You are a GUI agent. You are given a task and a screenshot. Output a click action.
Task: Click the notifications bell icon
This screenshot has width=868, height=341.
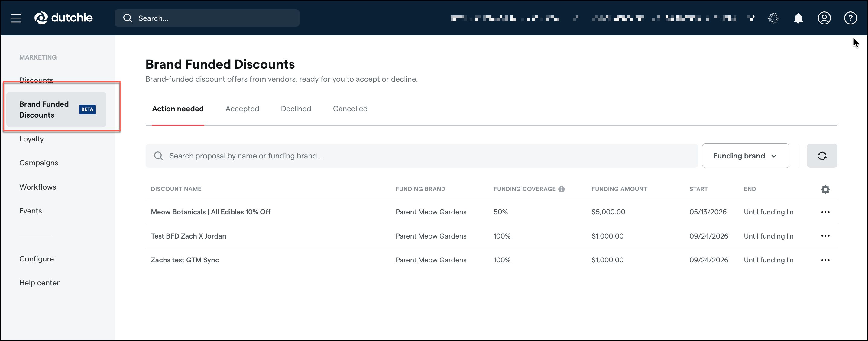click(x=798, y=18)
